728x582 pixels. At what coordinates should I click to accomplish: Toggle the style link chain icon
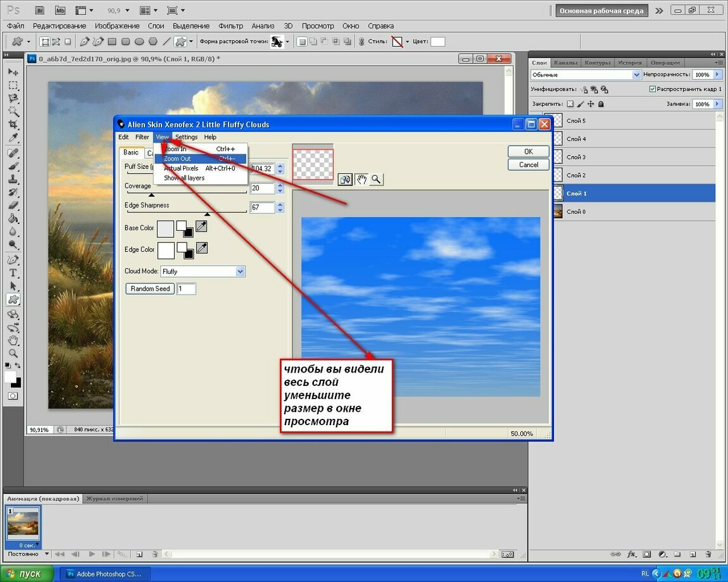pos(361,42)
